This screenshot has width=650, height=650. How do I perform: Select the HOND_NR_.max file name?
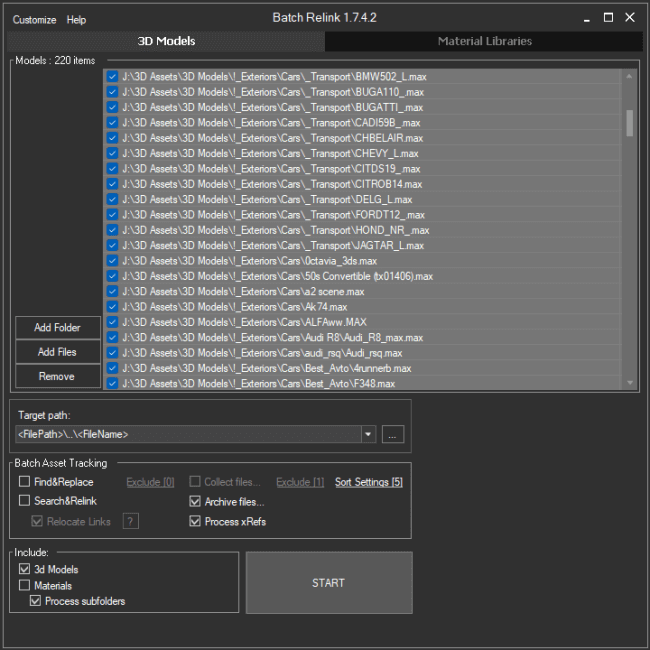tap(392, 230)
